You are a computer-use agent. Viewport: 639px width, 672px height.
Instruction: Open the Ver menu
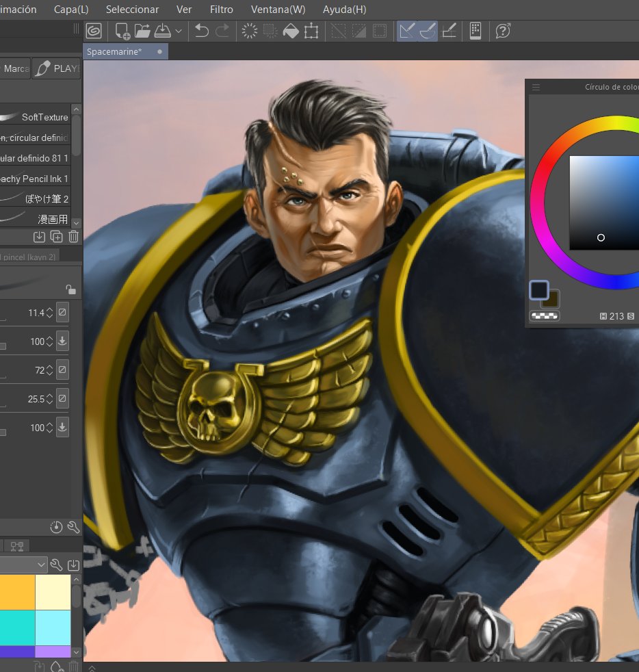point(184,10)
